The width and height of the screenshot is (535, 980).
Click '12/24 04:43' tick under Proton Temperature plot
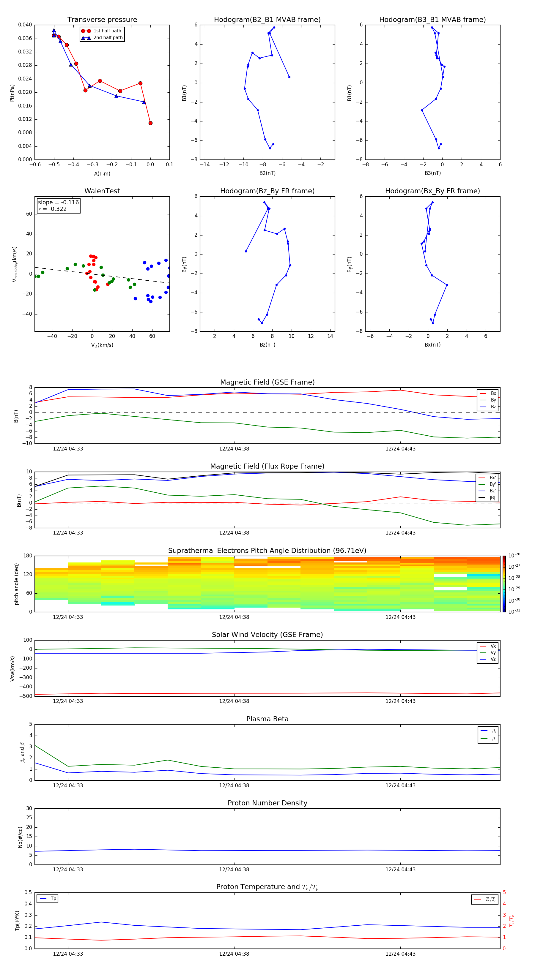[400, 954]
